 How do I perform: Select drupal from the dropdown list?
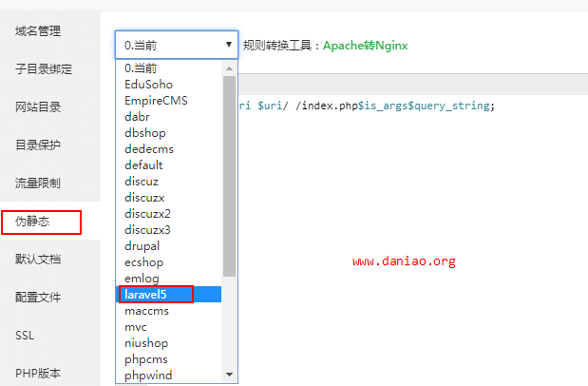170,246
